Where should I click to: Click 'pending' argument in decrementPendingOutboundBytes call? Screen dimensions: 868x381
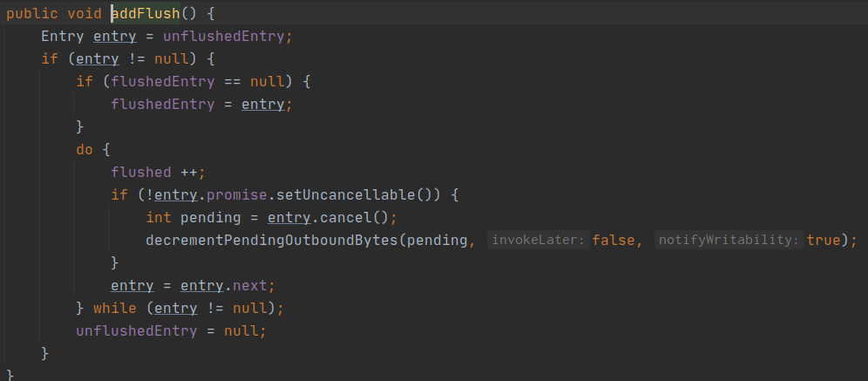(x=437, y=241)
